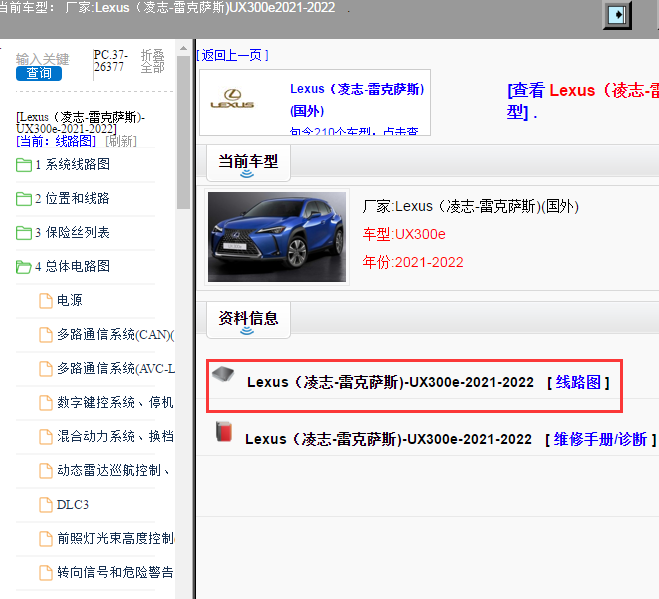Click the left panel scroll-up arrow
659x599 pixels.
[183, 49]
